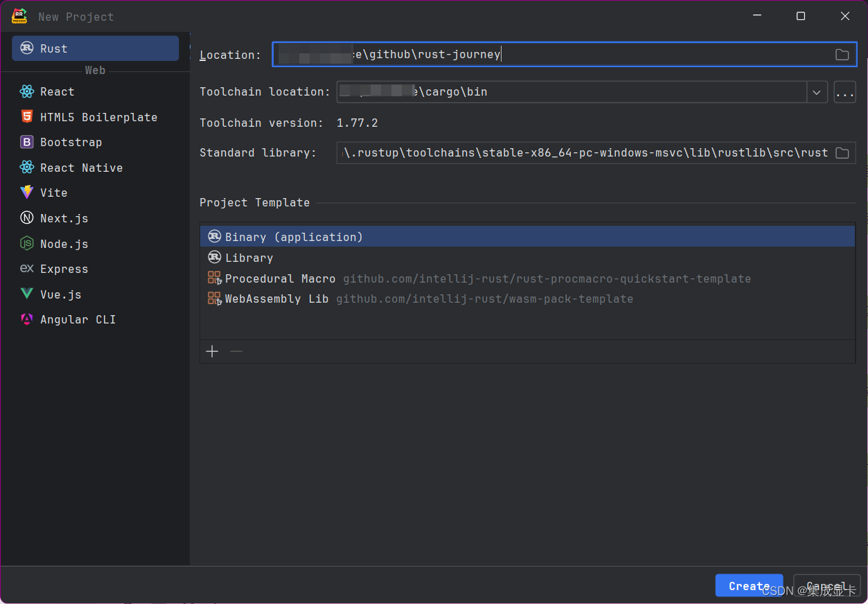The width and height of the screenshot is (868, 604).
Task: Click the Rust crab icon in sidebar
Action: (x=27, y=48)
